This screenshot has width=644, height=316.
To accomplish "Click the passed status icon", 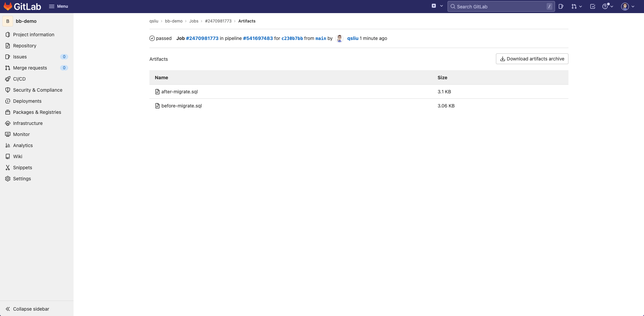I will (152, 38).
